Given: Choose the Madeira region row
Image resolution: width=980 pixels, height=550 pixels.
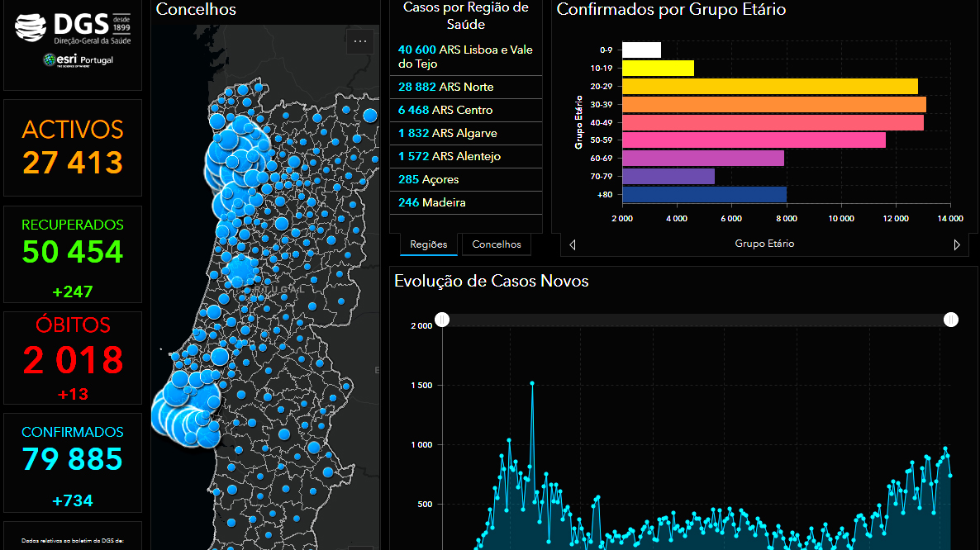Looking at the screenshot, I should click(466, 203).
